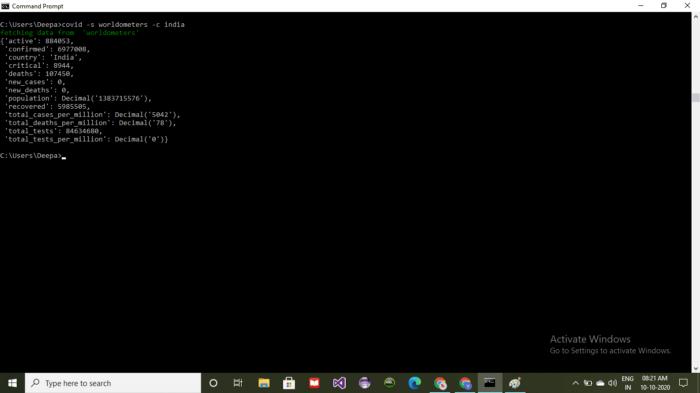The width and height of the screenshot is (700, 393).
Task: Click the total_tests_per_million output line
Action: pyautogui.click(x=86, y=139)
